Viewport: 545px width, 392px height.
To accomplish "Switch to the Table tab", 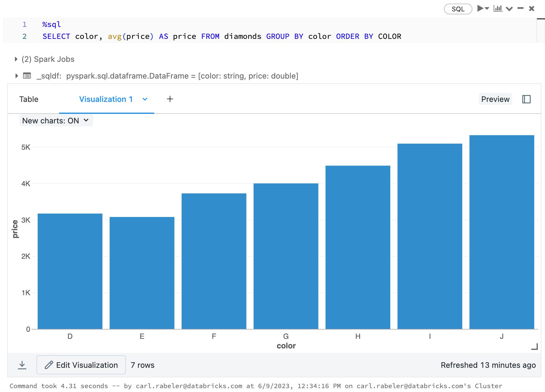I will pyautogui.click(x=29, y=99).
